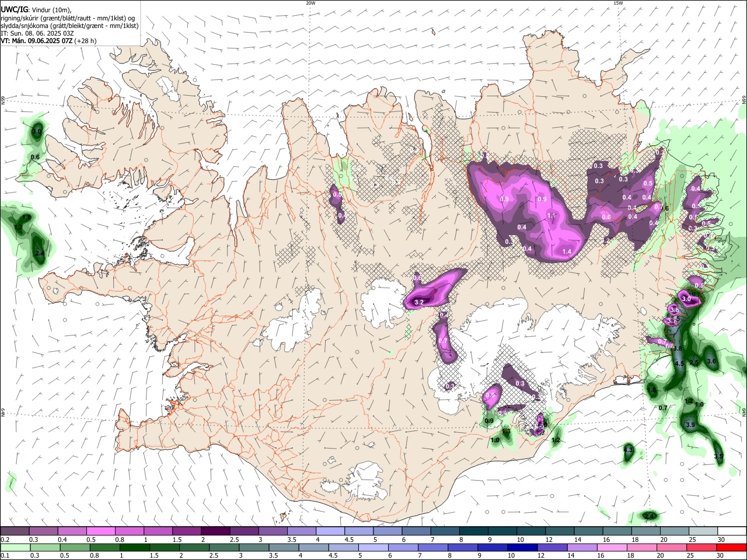Click the 3.0 value northwest of the Westfjords
Viewport: 747px width, 560px height.
point(36,132)
